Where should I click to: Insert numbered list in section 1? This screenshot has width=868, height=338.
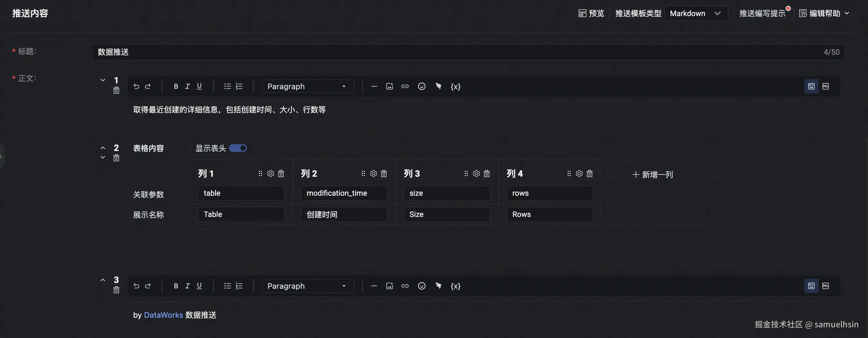pos(239,86)
